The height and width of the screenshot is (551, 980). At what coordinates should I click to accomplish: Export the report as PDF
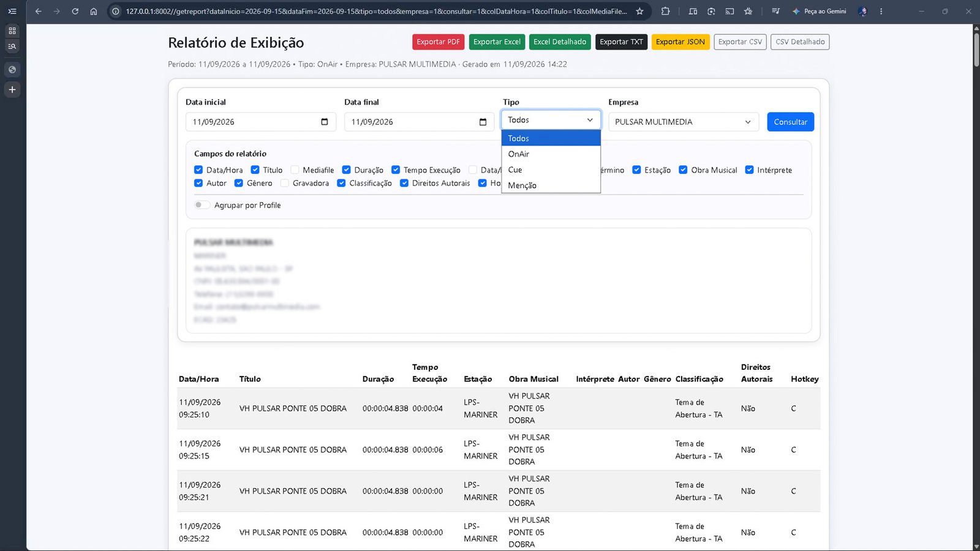[439, 42]
